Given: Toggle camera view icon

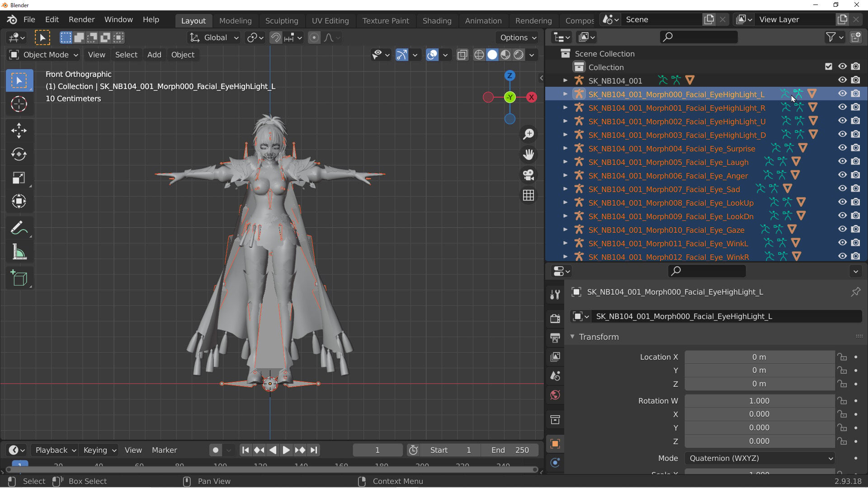Looking at the screenshot, I should [528, 175].
